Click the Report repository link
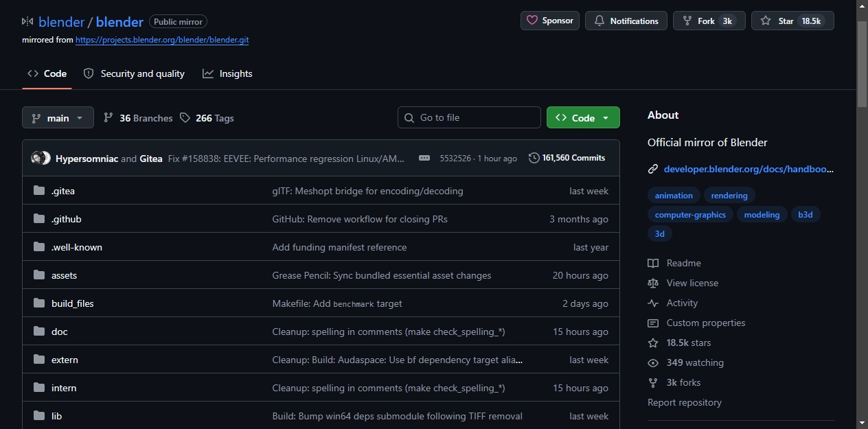 (x=685, y=402)
